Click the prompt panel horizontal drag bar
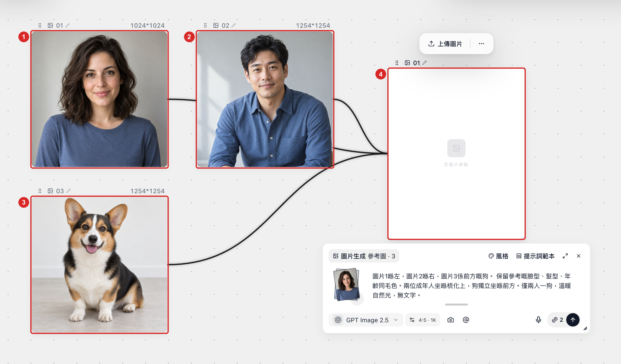Viewport: 621px width, 364px height. click(456, 305)
